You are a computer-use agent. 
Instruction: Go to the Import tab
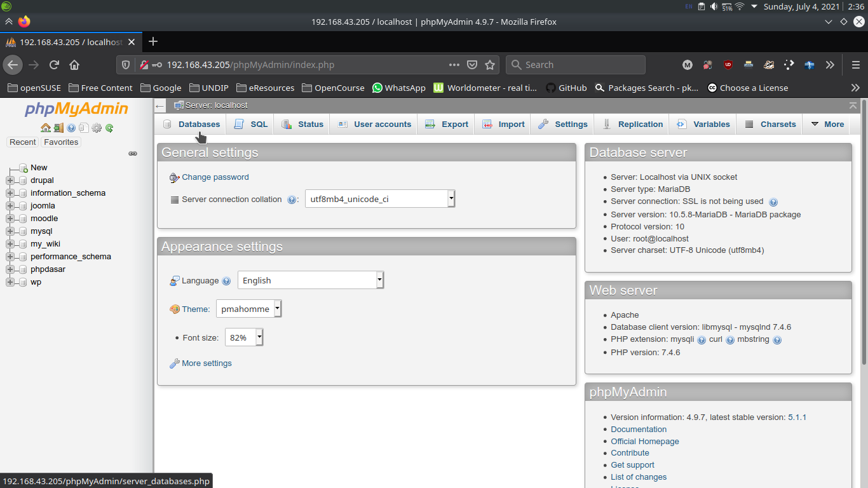[x=503, y=125]
